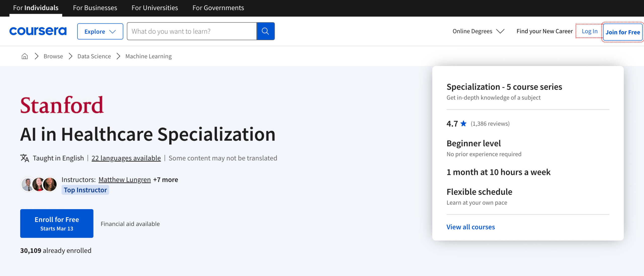Screen dimensions: 644x276
Task: Click the Join for Free button
Action: pyautogui.click(x=623, y=32)
